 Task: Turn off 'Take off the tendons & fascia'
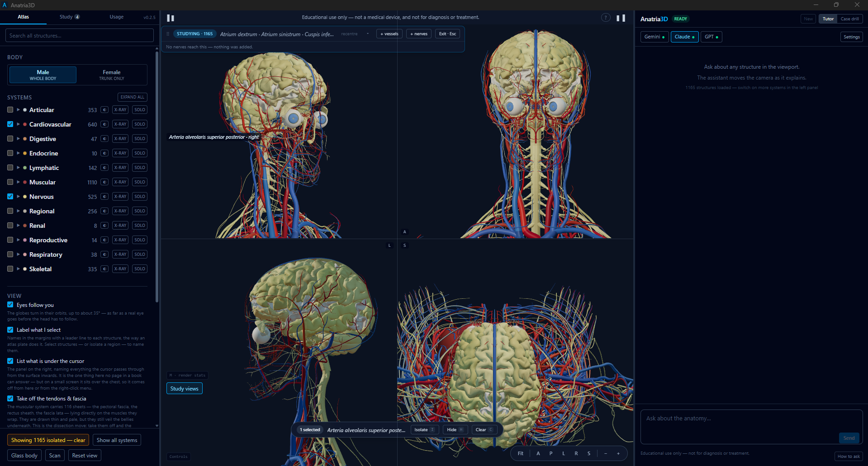pyautogui.click(x=10, y=398)
